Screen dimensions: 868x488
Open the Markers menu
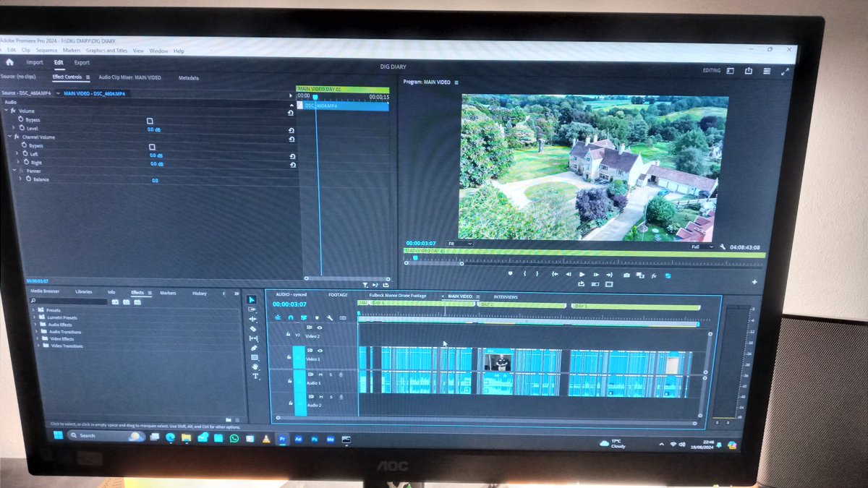click(72, 51)
